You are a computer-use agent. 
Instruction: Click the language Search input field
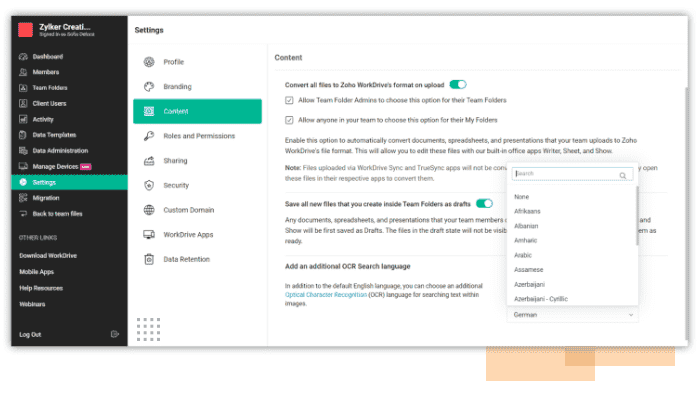(x=572, y=174)
